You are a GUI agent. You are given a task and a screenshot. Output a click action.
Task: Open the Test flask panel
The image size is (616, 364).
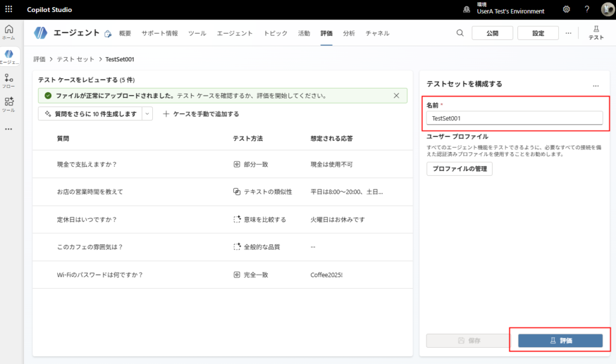tap(596, 33)
